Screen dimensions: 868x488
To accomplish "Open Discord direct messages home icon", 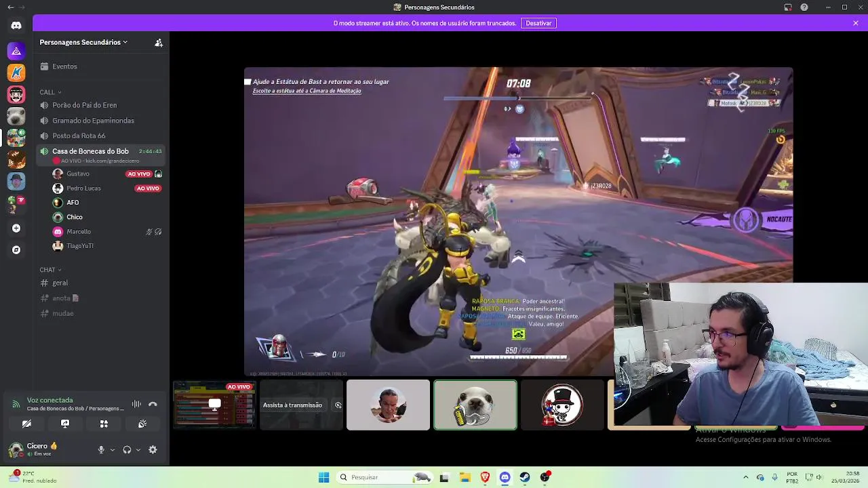I will [x=16, y=26].
